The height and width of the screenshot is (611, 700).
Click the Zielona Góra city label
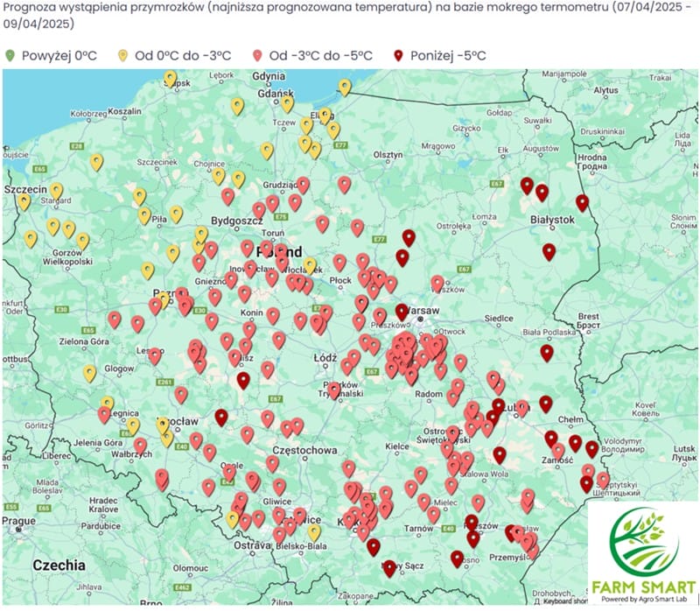tap(84, 341)
